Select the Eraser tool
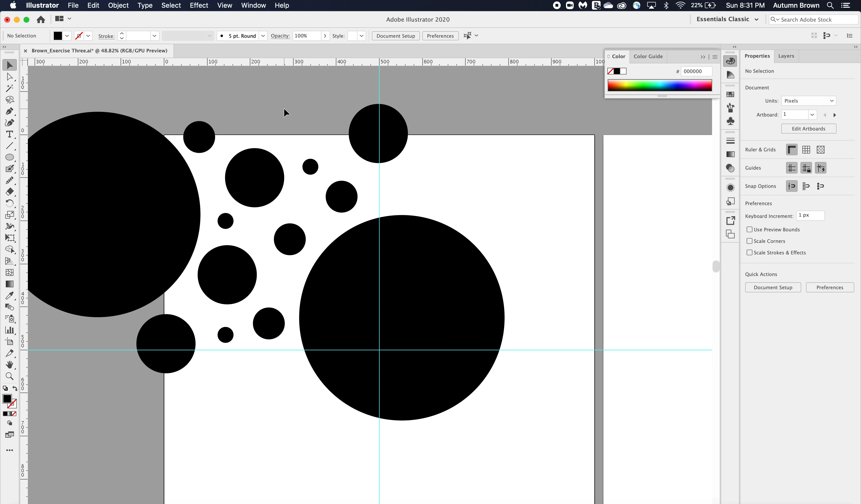Image resolution: width=861 pixels, height=504 pixels. [10, 191]
